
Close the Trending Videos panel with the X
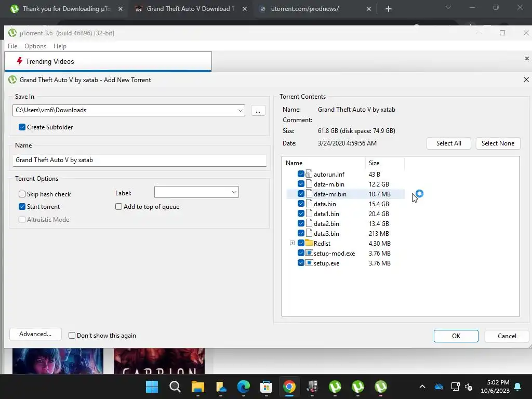(527, 58)
